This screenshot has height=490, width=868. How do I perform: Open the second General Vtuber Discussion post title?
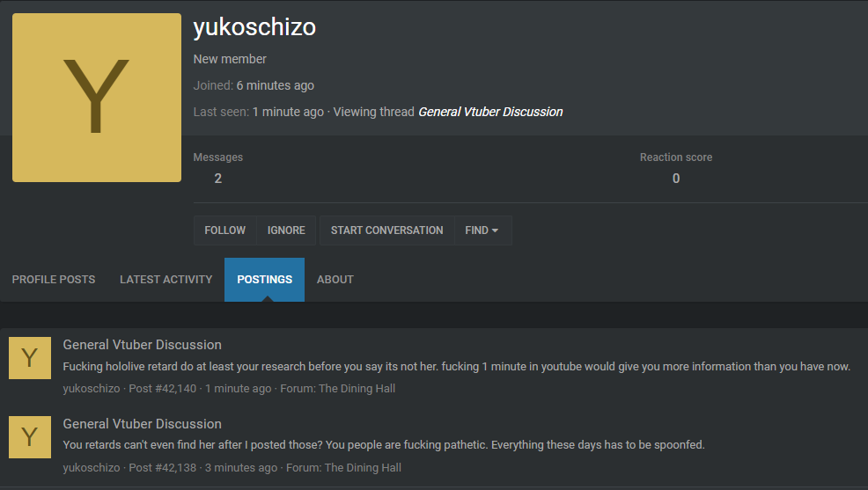click(143, 424)
